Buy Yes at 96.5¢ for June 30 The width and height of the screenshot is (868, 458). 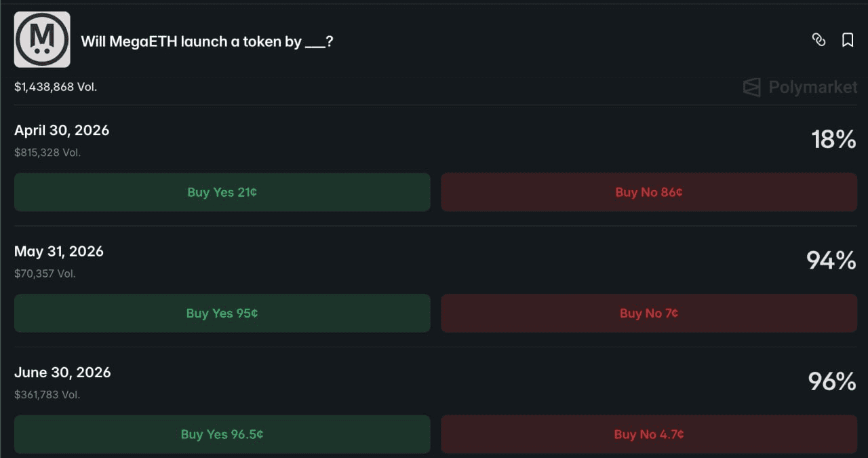pyautogui.click(x=222, y=434)
